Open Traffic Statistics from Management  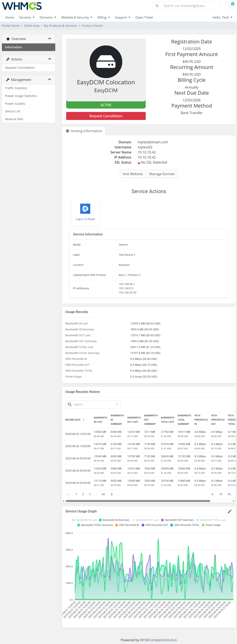pos(28,88)
